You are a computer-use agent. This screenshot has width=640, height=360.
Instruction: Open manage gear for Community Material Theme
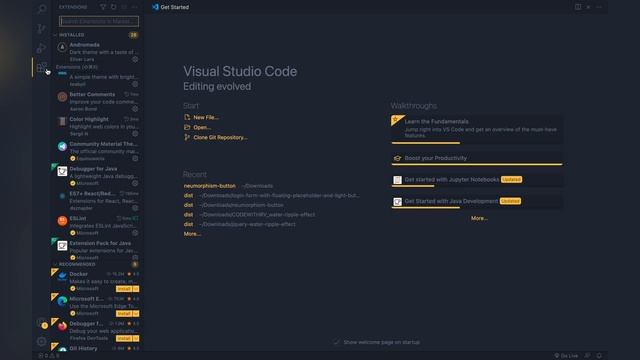pyautogui.click(x=135, y=158)
